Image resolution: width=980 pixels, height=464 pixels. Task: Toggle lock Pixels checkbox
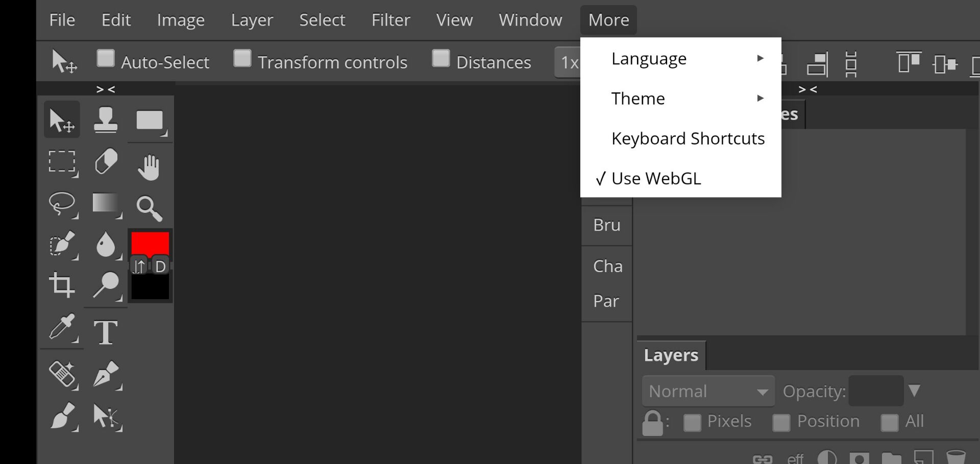pyautogui.click(x=692, y=423)
